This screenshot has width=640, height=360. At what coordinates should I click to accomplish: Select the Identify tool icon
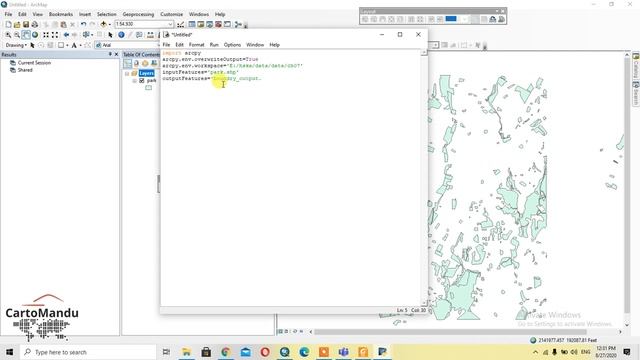(x=121, y=35)
